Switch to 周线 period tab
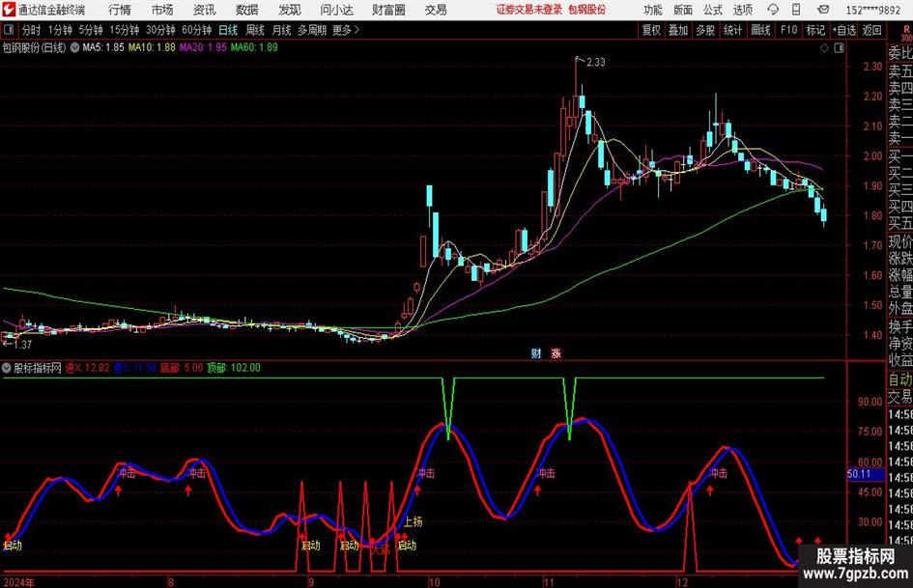The image size is (913, 588). (255, 30)
